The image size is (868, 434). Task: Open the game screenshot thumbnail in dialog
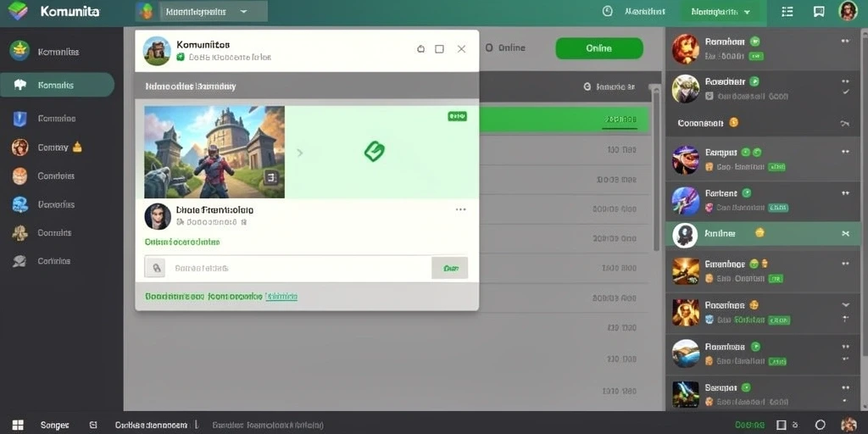pos(214,153)
